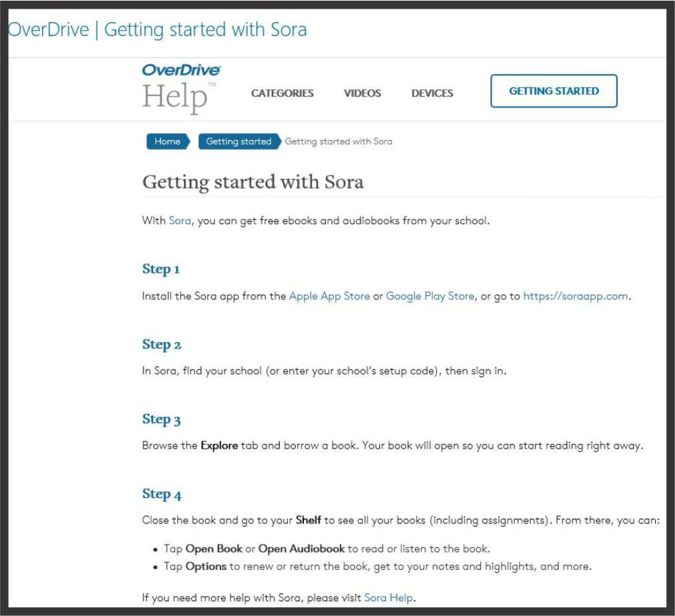This screenshot has height=616, width=675.
Task: Click the bold 'Open Book' text
Action: pyautogui.click(x=214, y=549)
